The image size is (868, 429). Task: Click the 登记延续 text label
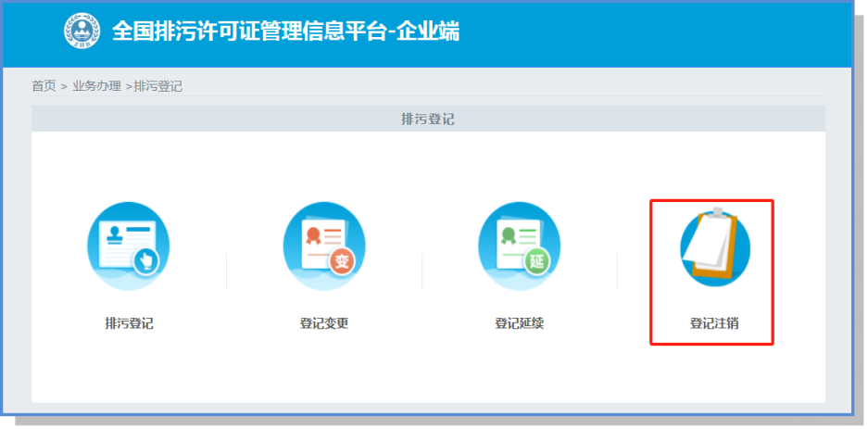coord(520,323)
